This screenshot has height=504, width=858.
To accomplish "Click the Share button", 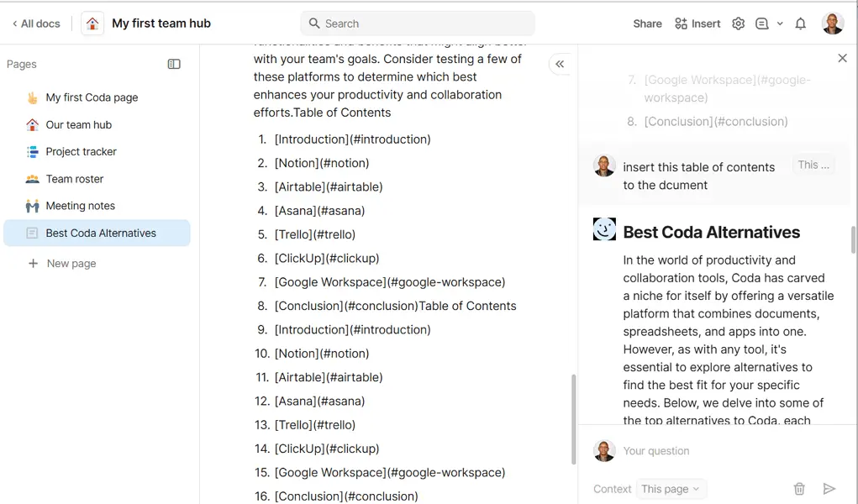I will pos(647,24).
